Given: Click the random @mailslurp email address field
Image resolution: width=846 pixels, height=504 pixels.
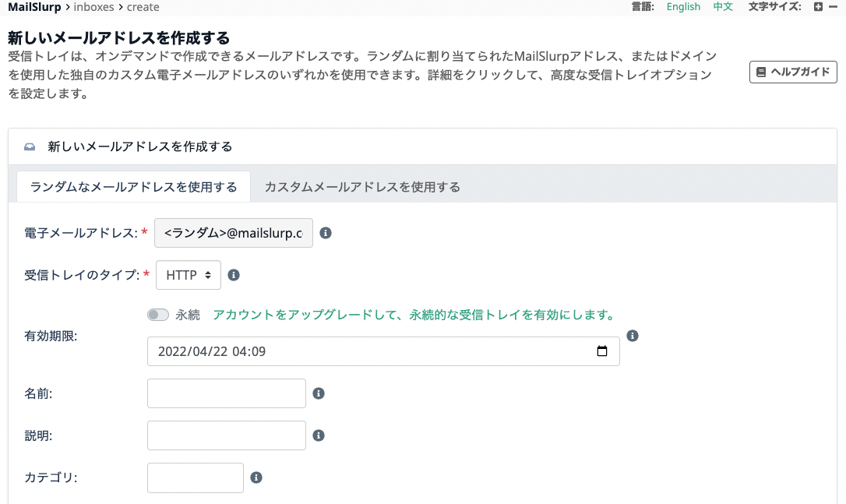Looking at the screenshot, I should click(234, 233).
